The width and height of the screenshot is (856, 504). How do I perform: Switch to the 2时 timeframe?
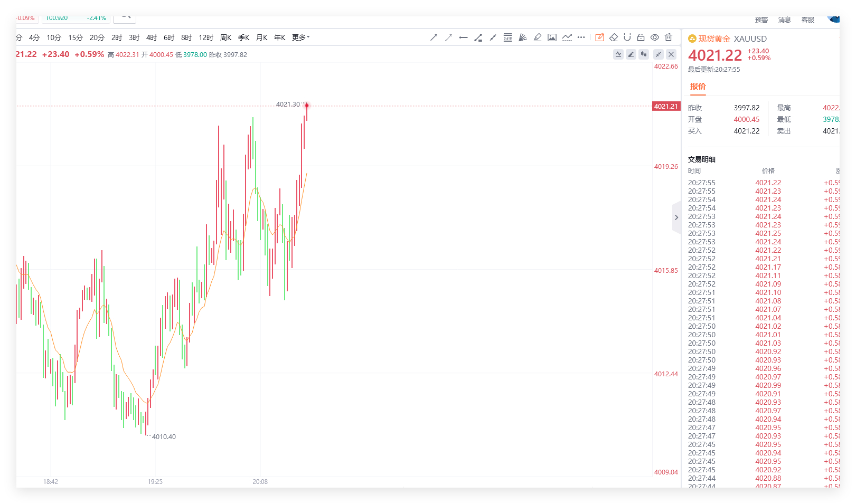(117, 37)
